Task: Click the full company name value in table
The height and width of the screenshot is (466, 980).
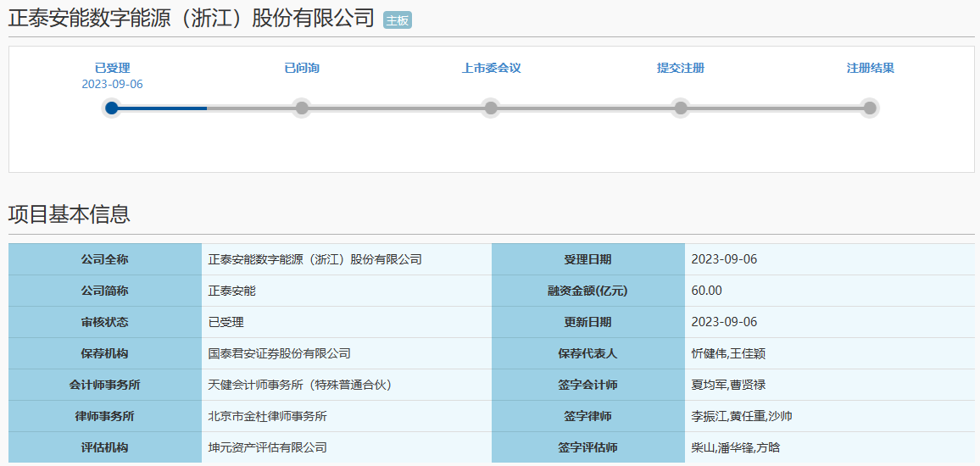Action: pos(315,259)
